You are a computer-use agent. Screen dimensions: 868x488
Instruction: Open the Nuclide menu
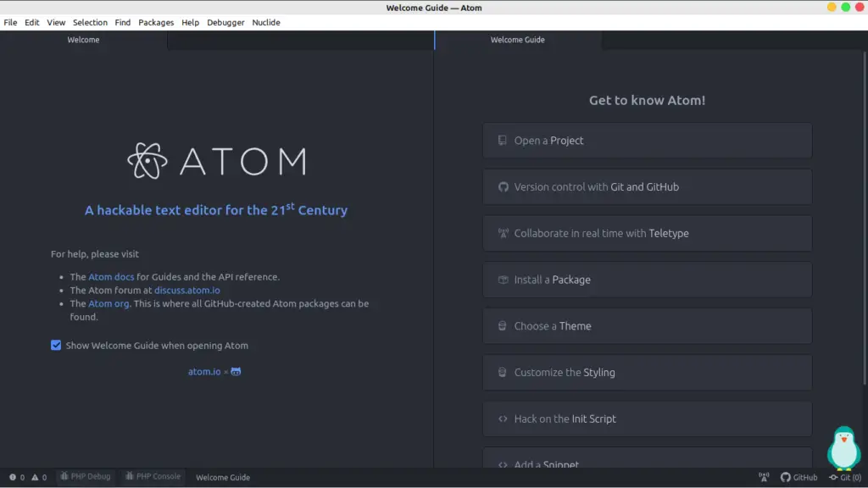266,23
